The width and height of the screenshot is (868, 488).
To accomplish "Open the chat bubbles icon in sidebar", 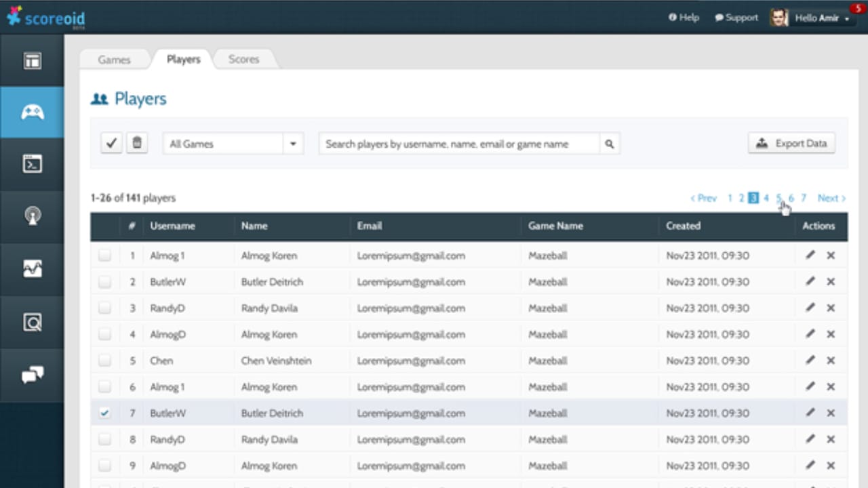I will click(x=32, y=375).
